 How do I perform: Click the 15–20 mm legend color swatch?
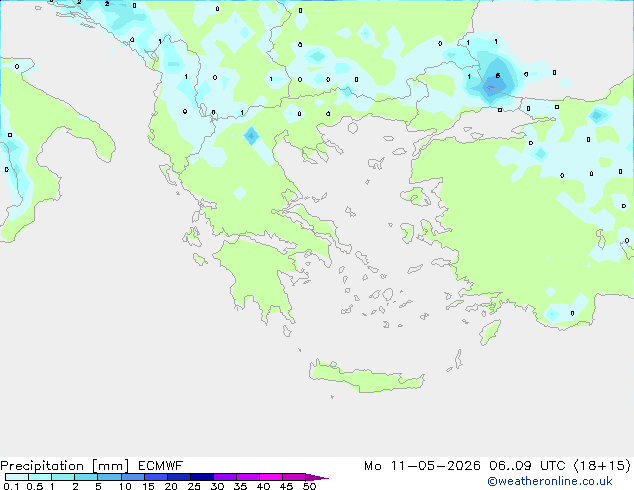(x=156, y=477)
